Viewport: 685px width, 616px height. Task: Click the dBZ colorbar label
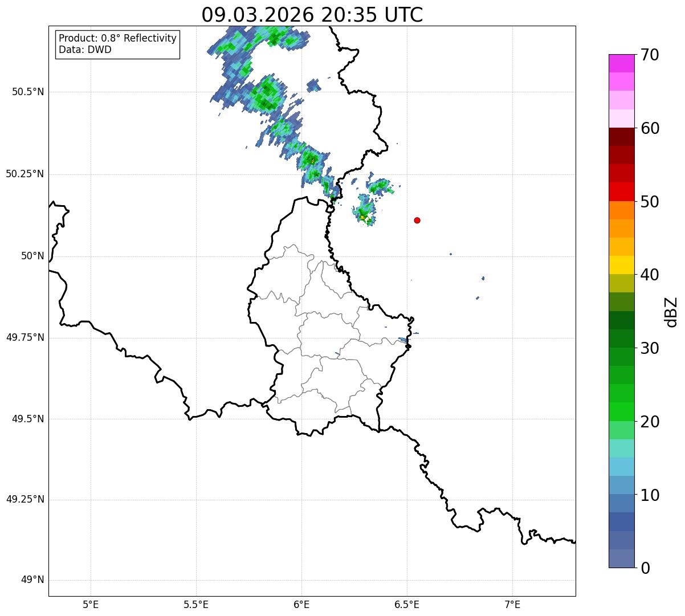671,312
